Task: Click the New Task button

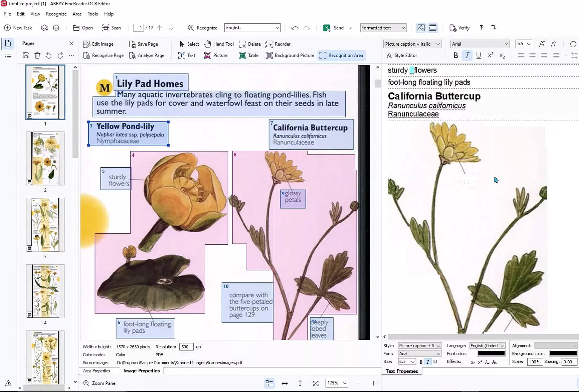Action: pyautogui.click(x=18, y=28)
